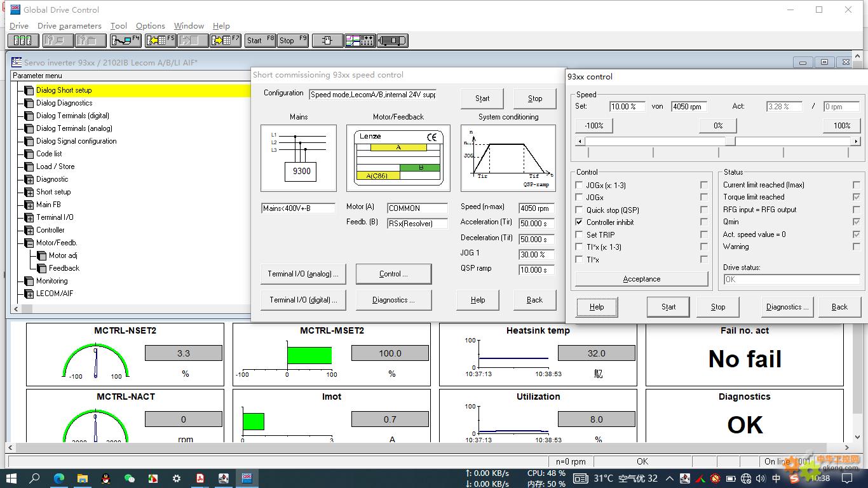Click the speed slider right arrow

pyautogui.click(x=856, y=141)
